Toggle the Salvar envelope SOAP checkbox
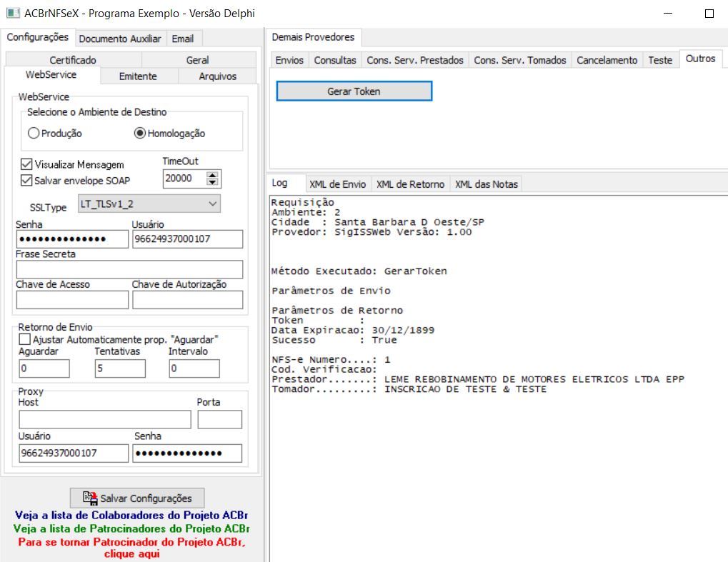 point(26,181)
